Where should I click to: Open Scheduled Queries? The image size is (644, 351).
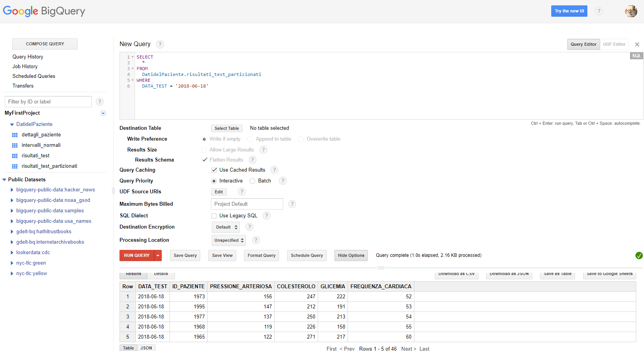(34, 76)
